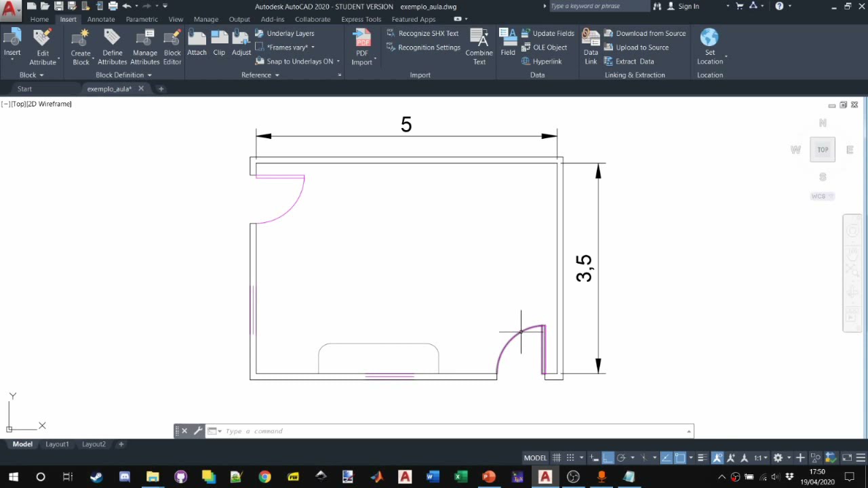This screenshot has width=868, height=488.
Task: Toggle lineweight display in status bar
Action: click(x=702, y=457)
